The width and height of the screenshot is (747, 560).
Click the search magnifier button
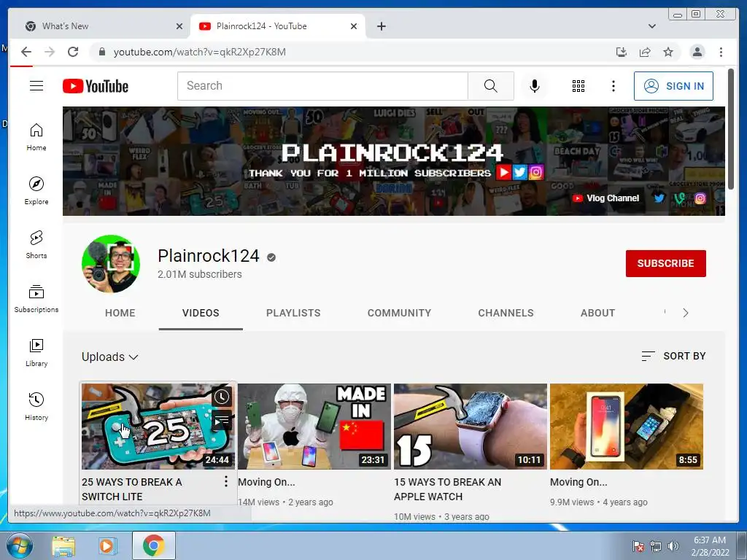(491, 86)
